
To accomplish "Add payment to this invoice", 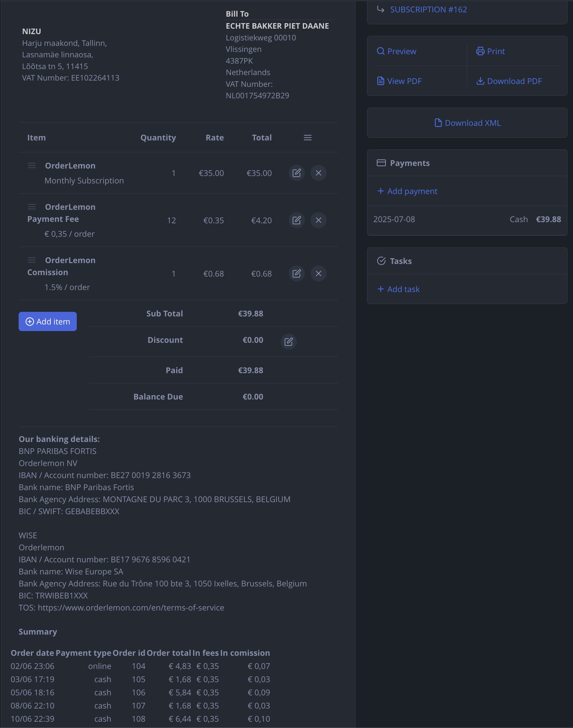I will (407, 191).
